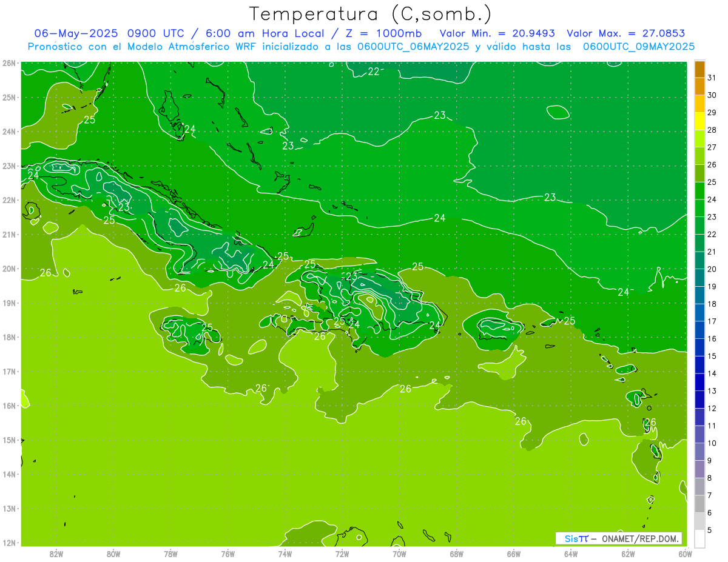
Task: Click the '74W' longitude axis label
Action: click(285, 554)
